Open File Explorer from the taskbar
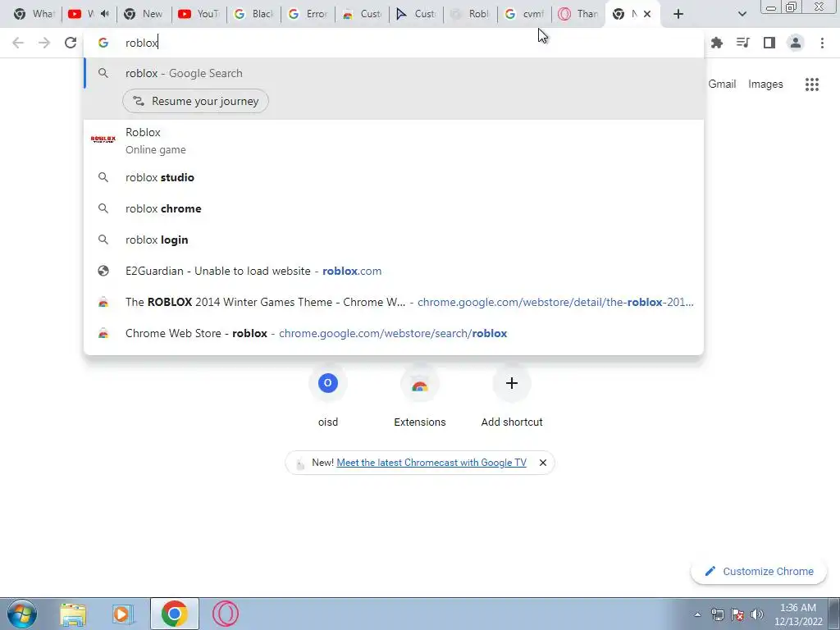 73,614
